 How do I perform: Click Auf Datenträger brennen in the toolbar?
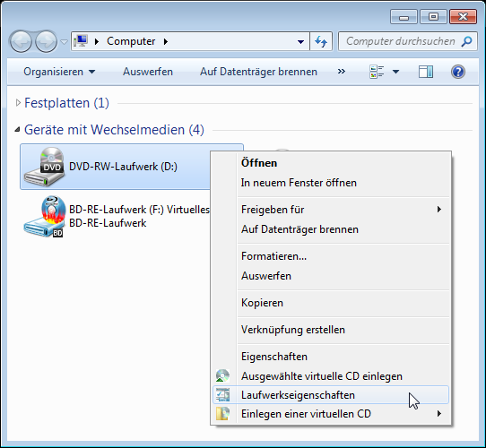click(258, 72)
